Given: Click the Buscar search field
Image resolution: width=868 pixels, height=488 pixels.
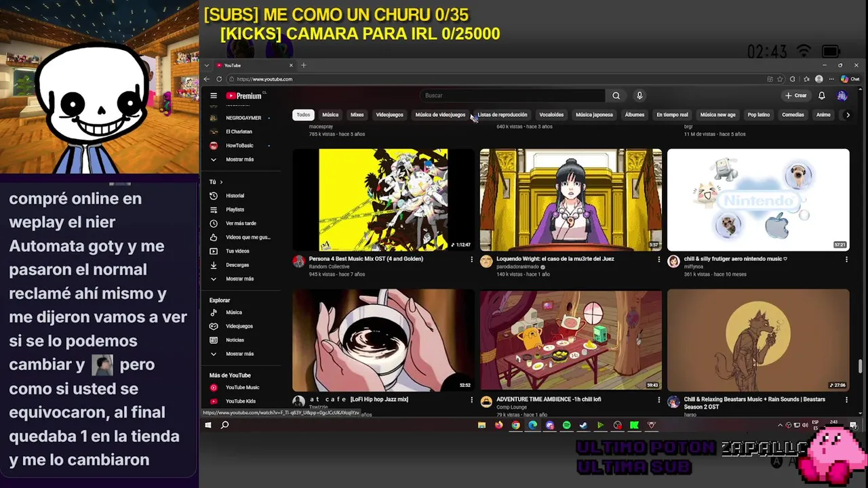Looking at the screenshot, I should [x=513, y=96].
